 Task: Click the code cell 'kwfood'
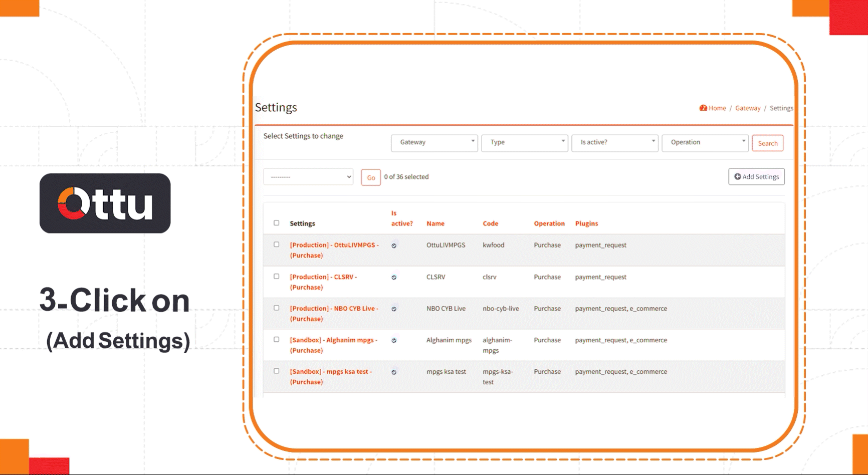tap(494, 245)
